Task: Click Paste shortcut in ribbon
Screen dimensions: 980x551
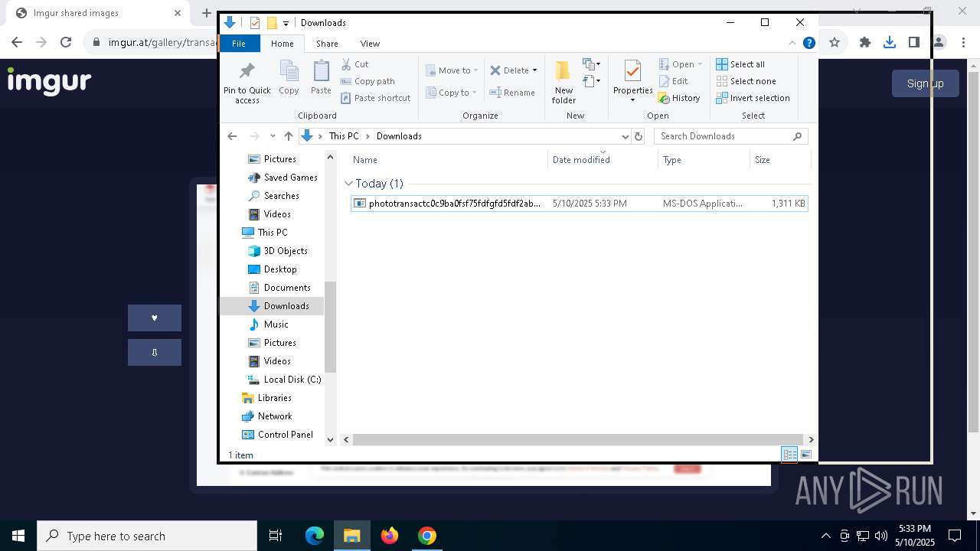Action: click(x=375, y=98)
